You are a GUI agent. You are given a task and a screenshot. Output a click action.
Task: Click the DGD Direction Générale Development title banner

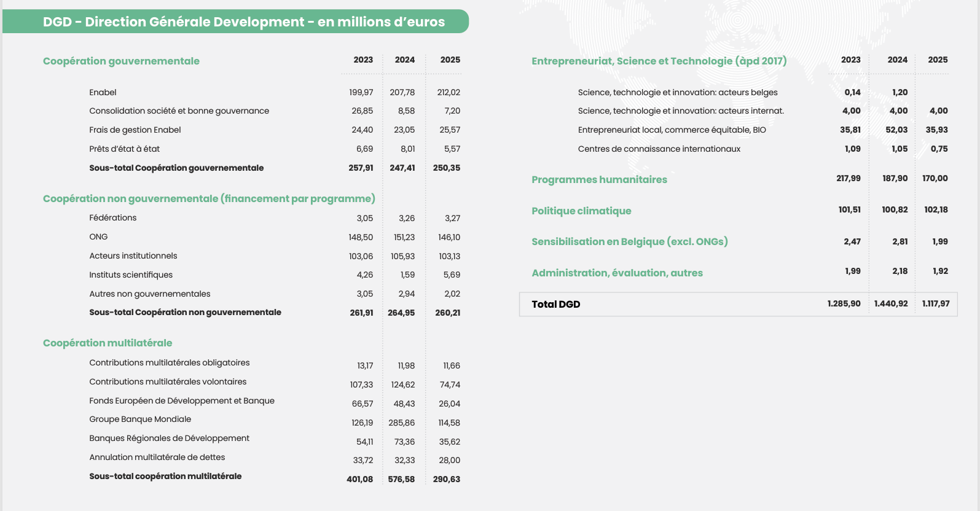pyautogui.click(x=235, y=21)
